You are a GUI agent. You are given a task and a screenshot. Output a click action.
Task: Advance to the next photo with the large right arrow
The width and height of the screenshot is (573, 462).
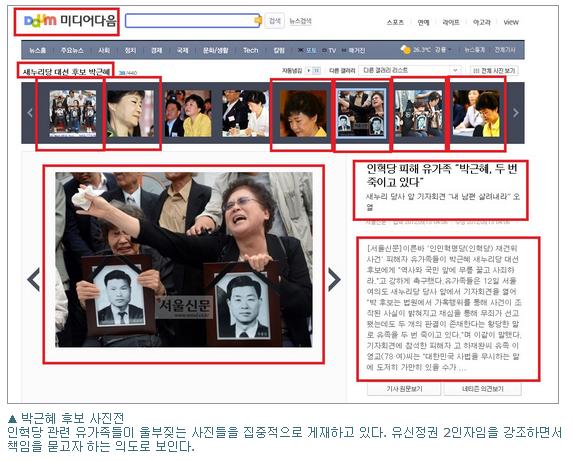[x=334, y=279]
